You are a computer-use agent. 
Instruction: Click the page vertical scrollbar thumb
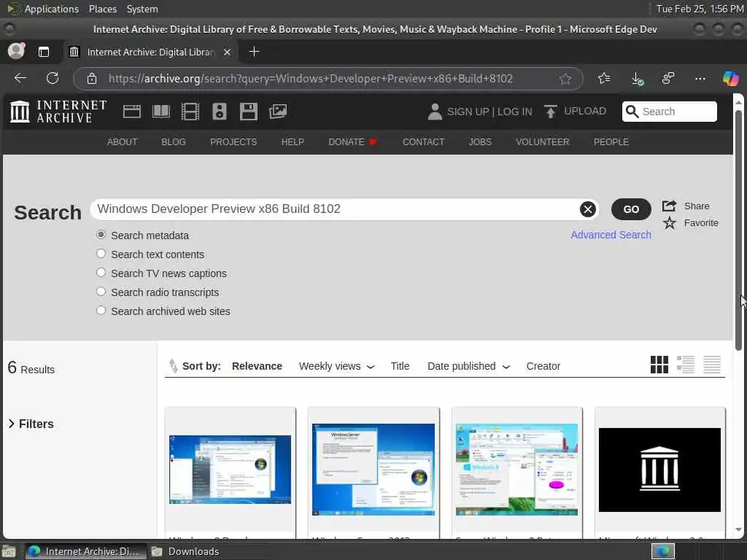tap(738, 230)
